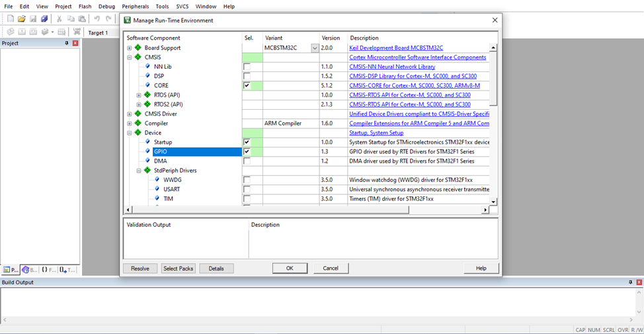Viewport: 644px width, 334px height.
Task: Expand the Board Support node
Action: [130, 48]
